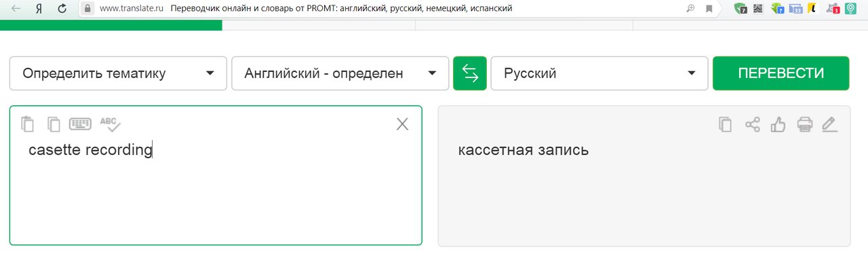Edit the translation with pencil icon

coord(829,124)
